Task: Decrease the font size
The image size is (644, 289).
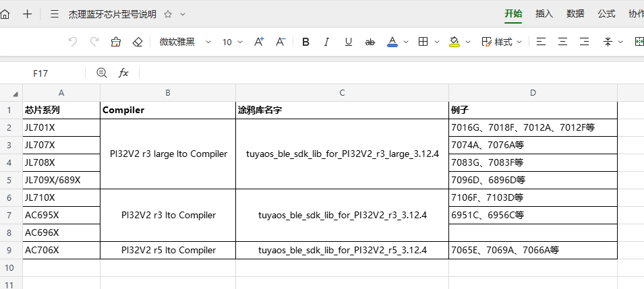Action: tap(281, 42)
